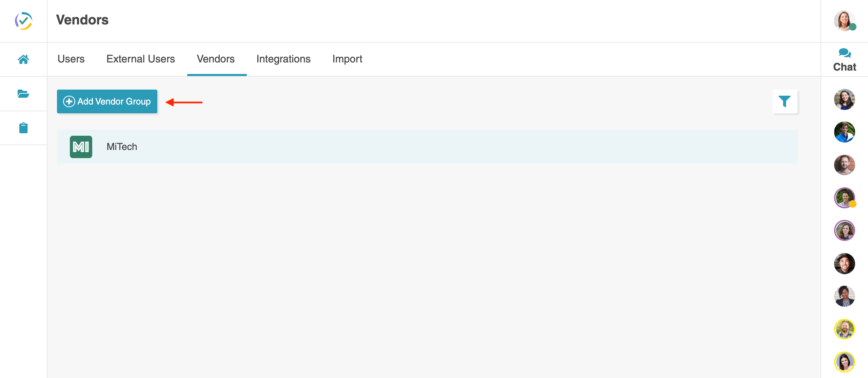Switch to the Users tab
Screen dimensions: 868x378
[71, 59]
